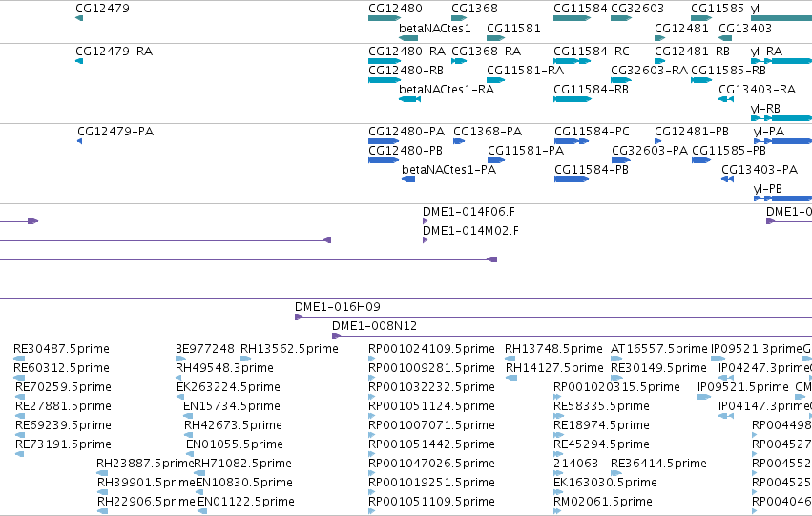Select protein betaNACtes1-PA
Viewport: 812px width, 516px height.
pos(448,170)
